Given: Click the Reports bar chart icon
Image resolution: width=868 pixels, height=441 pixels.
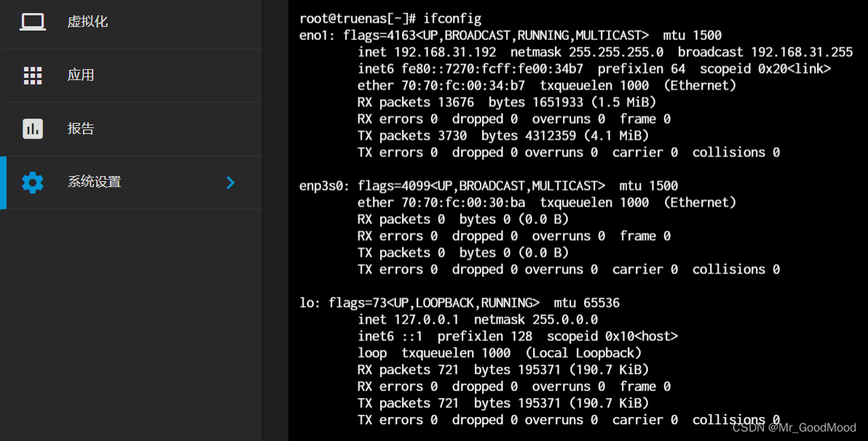Looking at the screenshot, I should point(33,129).
